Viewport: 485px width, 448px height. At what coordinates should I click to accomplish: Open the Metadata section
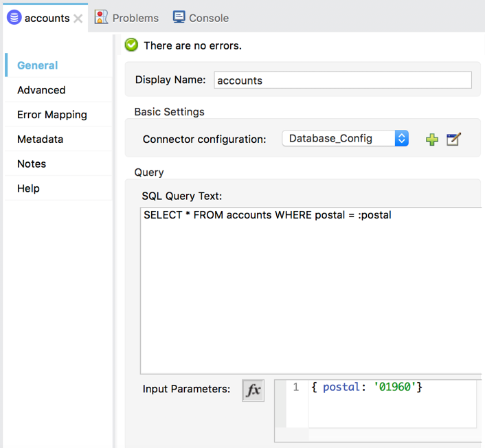(59, 139)
